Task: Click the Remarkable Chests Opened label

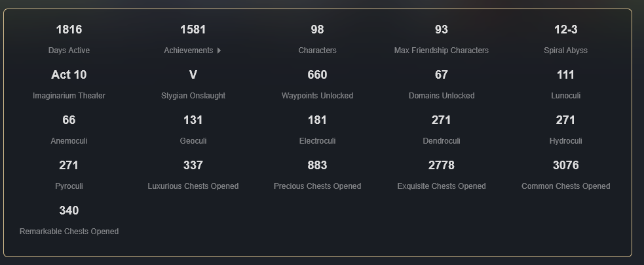Action: (x=69, y=232)
